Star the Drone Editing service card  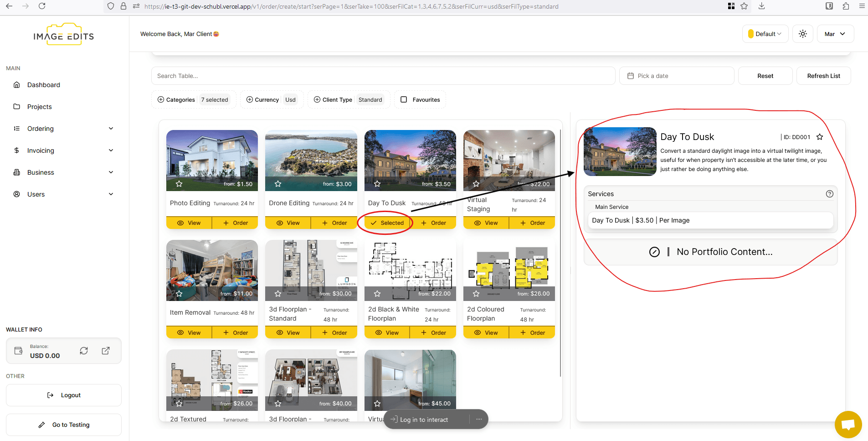point(278,184)
